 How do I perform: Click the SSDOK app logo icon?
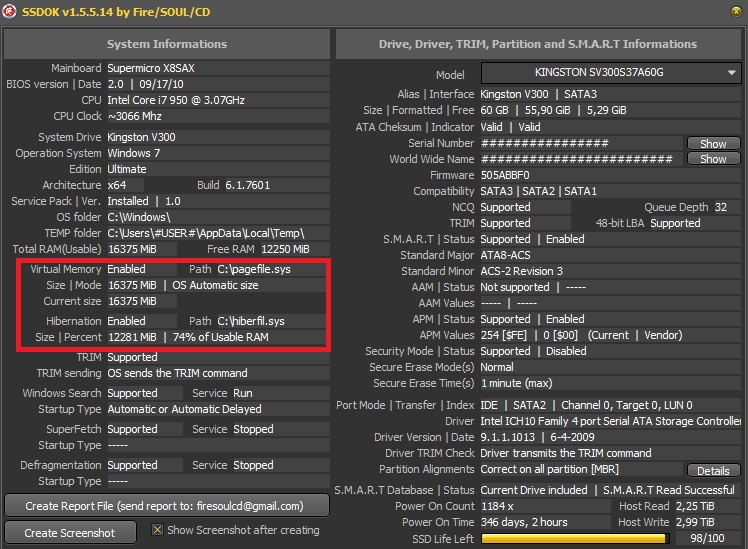tap(9, 11)
